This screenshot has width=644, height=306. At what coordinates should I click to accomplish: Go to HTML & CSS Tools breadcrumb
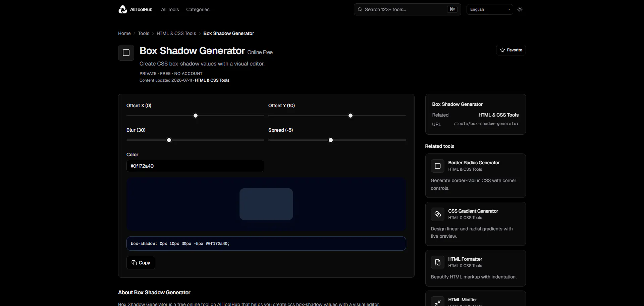176,33
